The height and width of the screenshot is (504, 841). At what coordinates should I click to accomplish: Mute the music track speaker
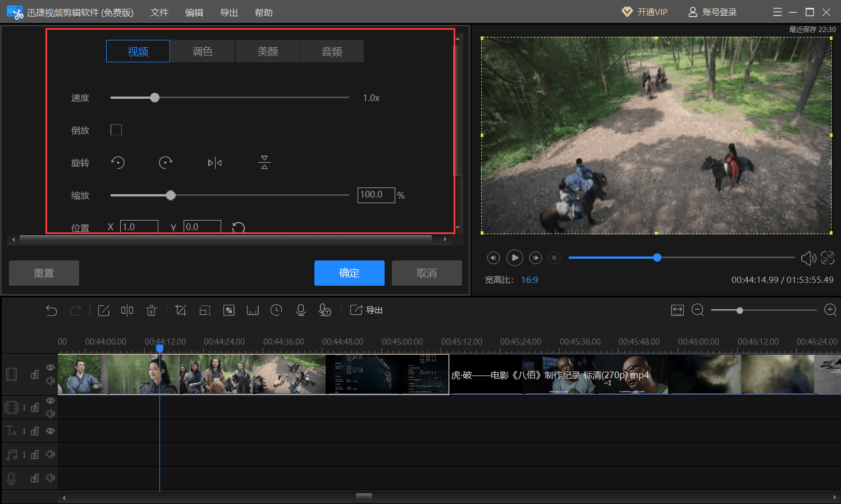click(51, 455)
